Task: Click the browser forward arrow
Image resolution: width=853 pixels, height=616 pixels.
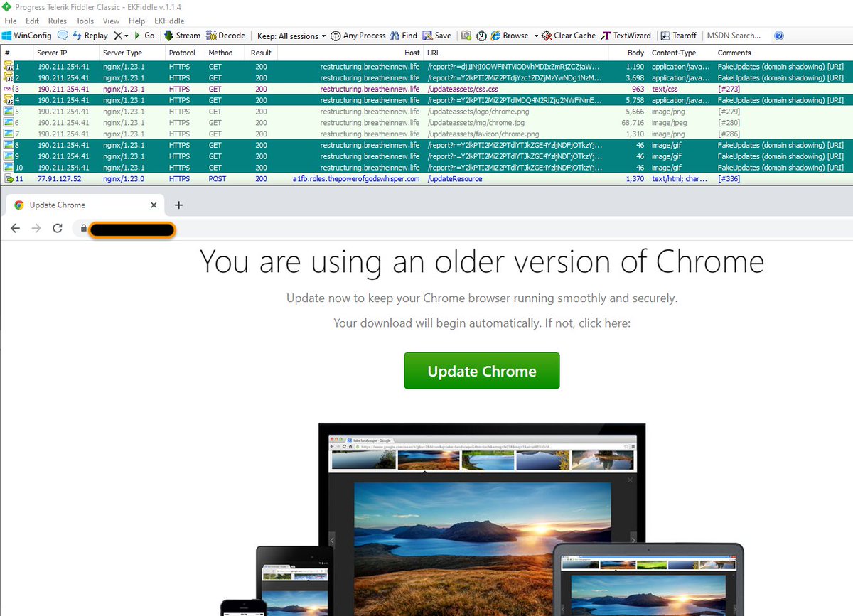Action: 36,229
